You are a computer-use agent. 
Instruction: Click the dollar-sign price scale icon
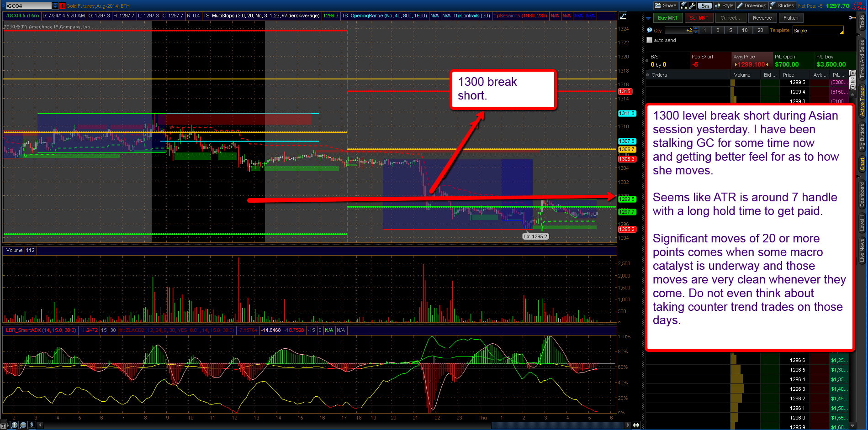pyautogui.click(x=32, y=425)
